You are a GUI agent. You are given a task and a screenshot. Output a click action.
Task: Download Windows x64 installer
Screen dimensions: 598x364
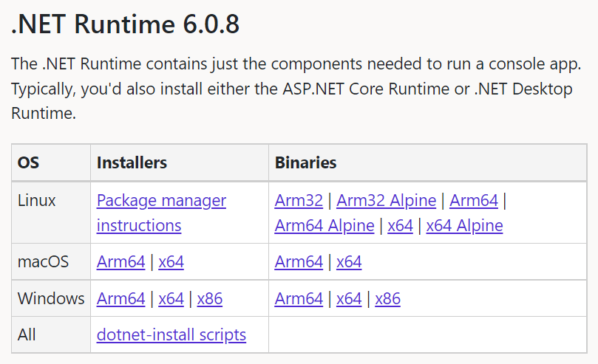(171, 299)
